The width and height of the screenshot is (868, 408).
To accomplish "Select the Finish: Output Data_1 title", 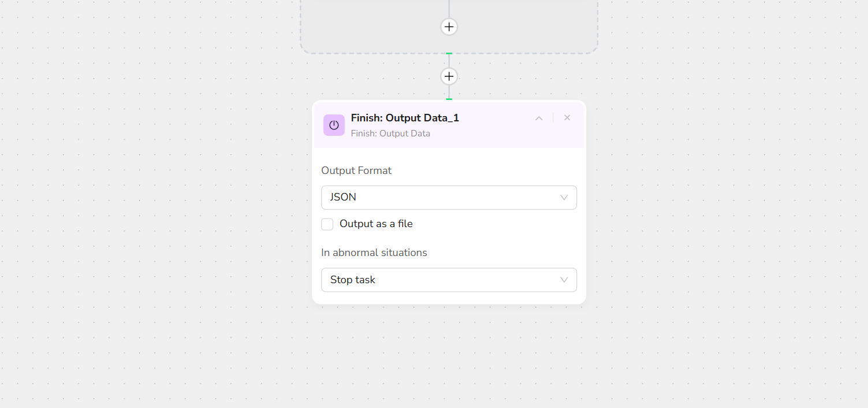I will 405,118.
